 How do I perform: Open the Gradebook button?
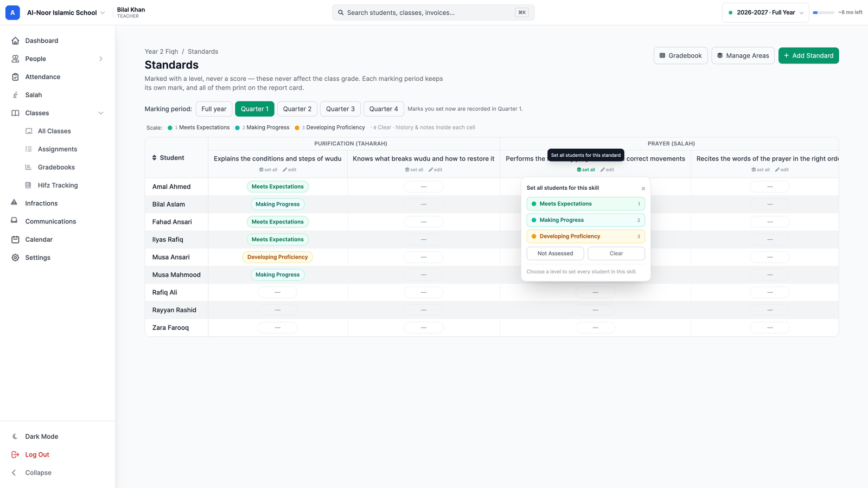[x=680, y=55]
